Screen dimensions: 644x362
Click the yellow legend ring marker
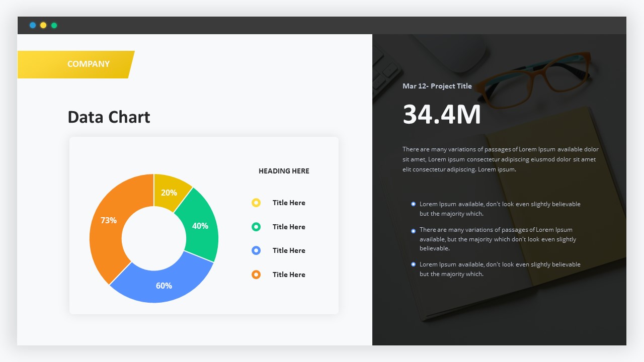click(x=256, y=203)
